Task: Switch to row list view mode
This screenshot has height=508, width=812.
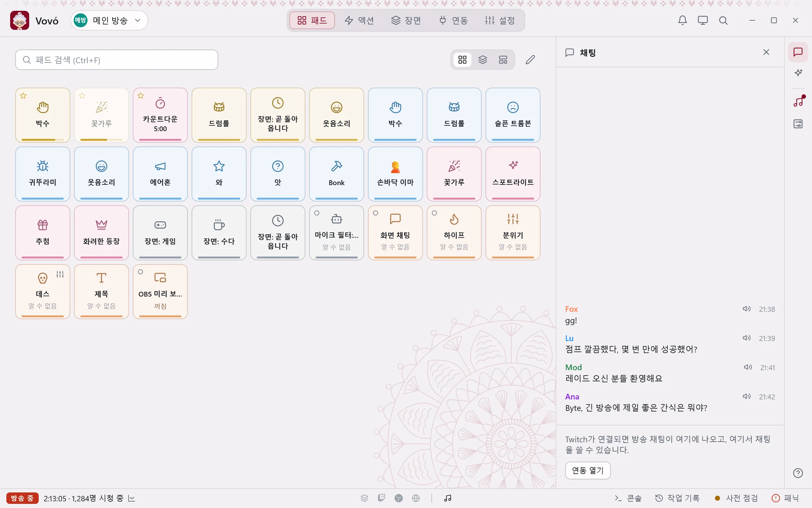Action: click(x=503, y=60)
